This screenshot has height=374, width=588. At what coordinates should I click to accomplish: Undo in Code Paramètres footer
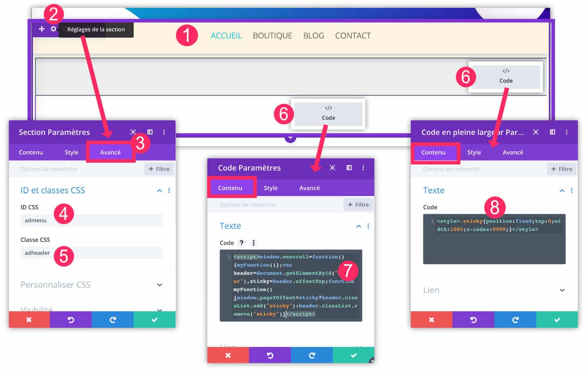click(270, 355)
